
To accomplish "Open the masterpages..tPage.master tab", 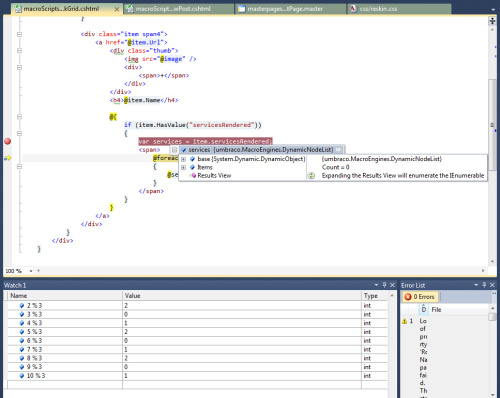I will pos(285,9).
